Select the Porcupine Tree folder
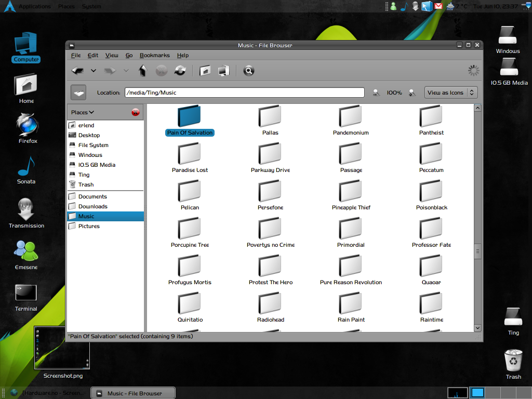532x399 pixels. [190, 232]
